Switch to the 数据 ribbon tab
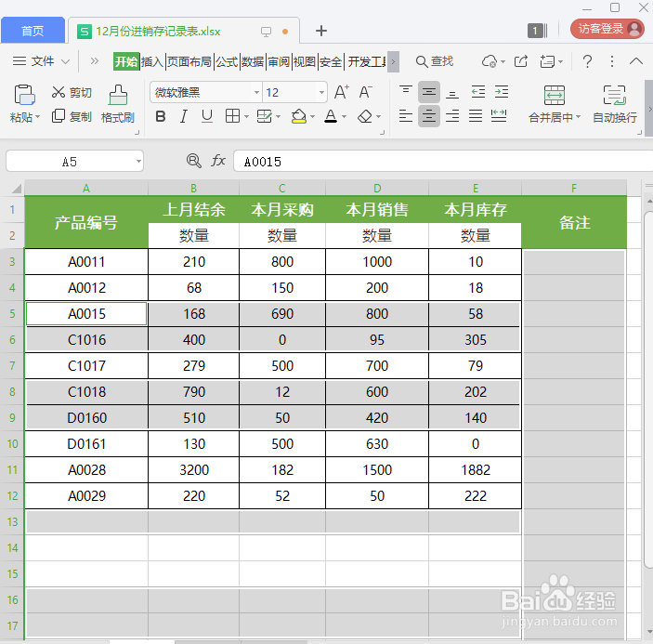Screen dimensions: 653x644 [253, 61]
